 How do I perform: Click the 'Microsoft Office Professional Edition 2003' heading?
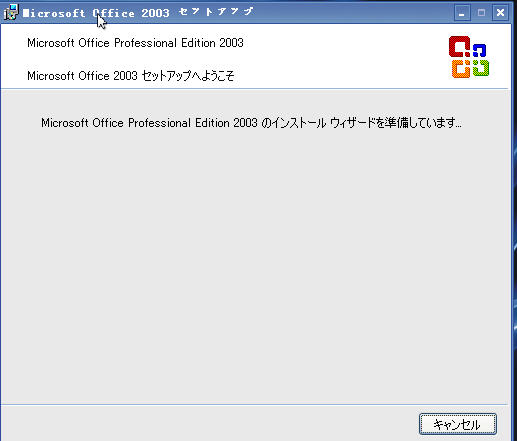(135, 43)
